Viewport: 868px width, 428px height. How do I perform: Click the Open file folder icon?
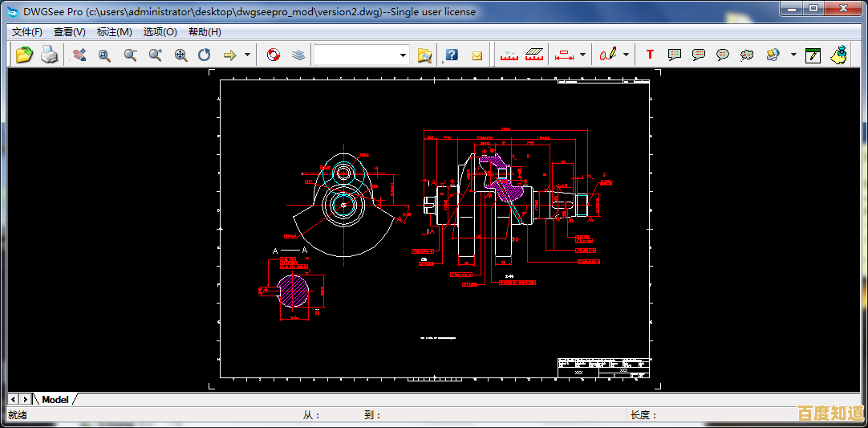[25, 55]
